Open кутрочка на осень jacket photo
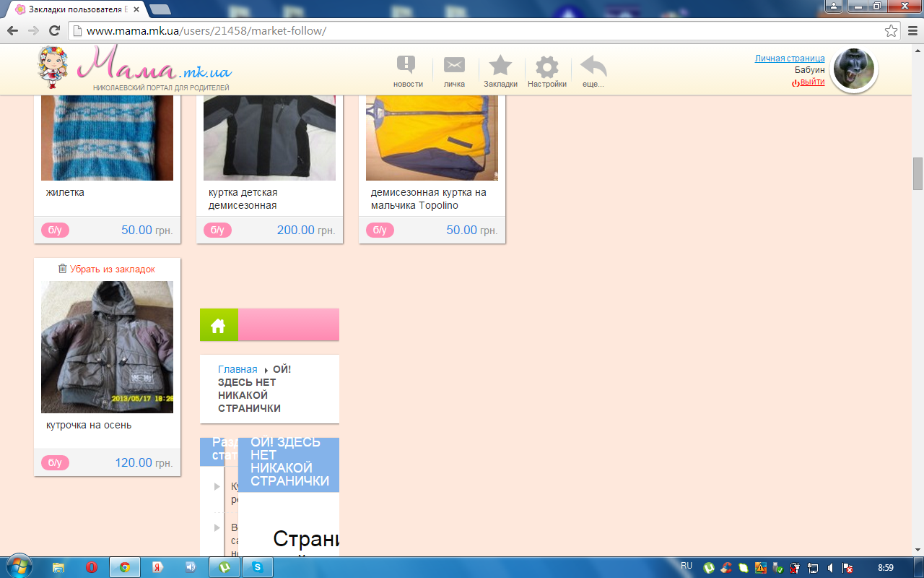The height and width of the screenshot is (578, 924). tap(107, 347)
